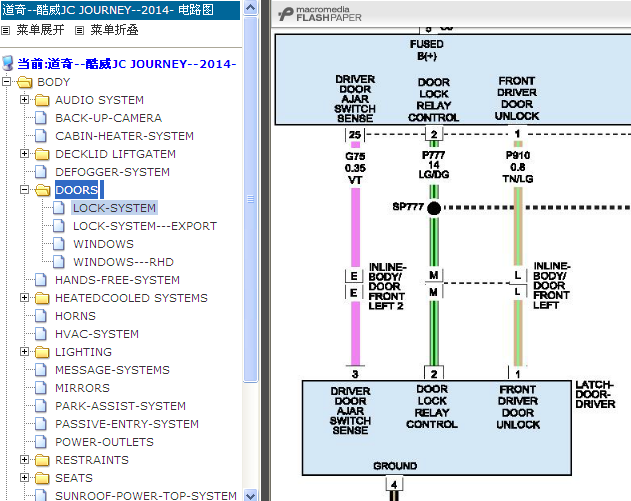Collapse the BODY root folder

6,82
